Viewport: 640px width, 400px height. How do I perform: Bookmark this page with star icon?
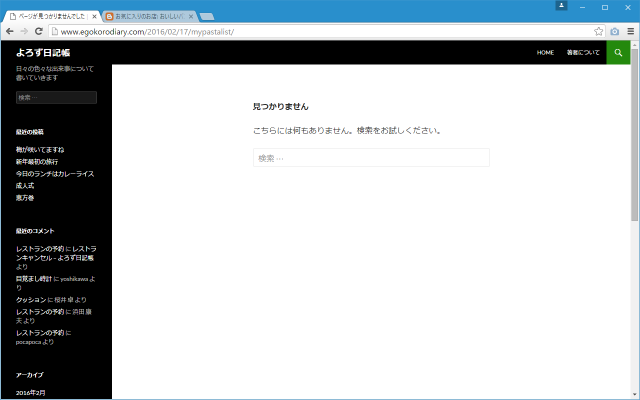pos(599,32)
